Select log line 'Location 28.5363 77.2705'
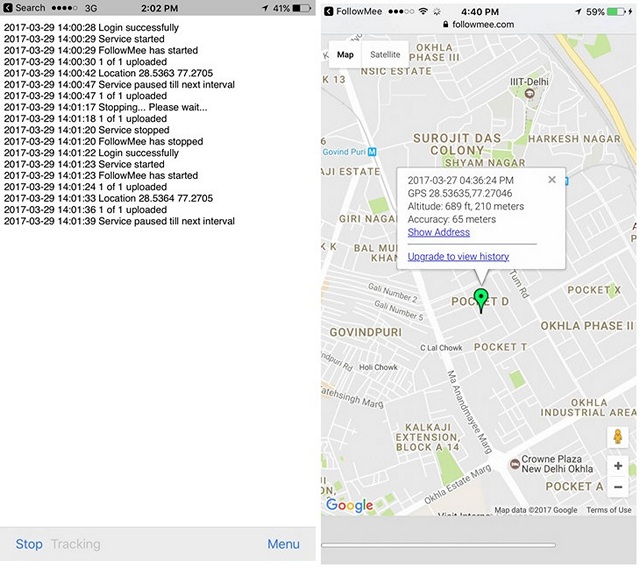This screenshot has height=568, width=640. [109, 73]
